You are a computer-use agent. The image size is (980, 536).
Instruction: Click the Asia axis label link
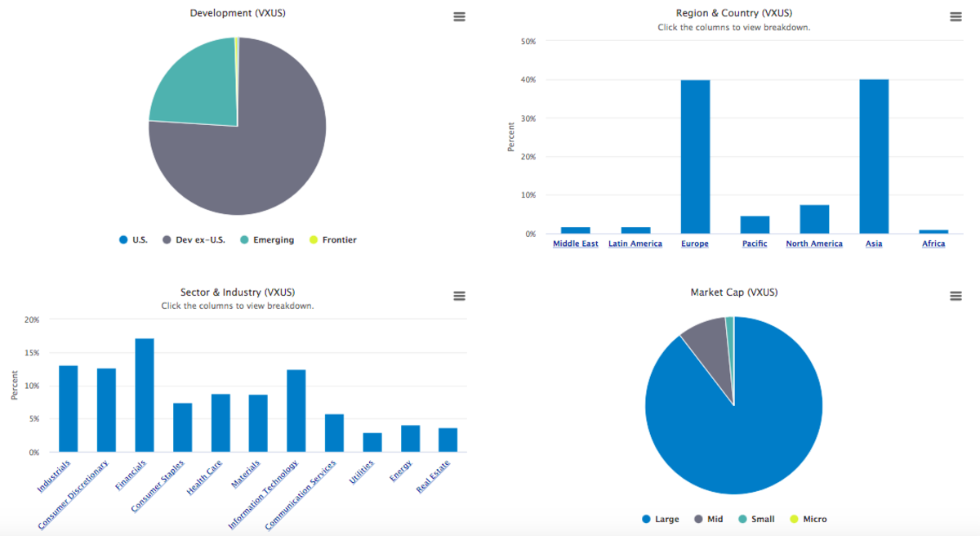click(874, 243)
